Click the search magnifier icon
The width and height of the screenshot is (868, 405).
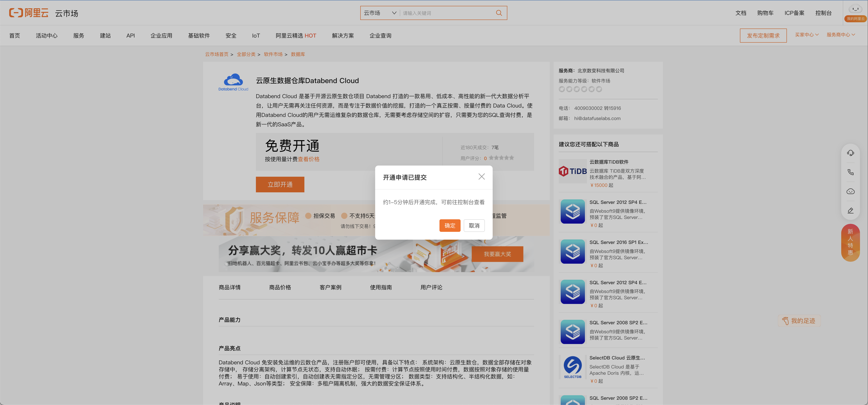click(499, 13)
